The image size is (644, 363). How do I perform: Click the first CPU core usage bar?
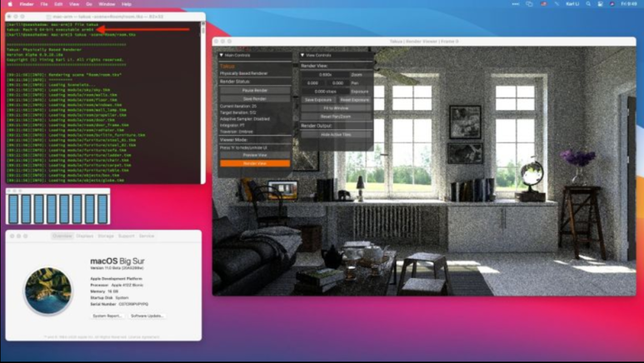[13, 209]
